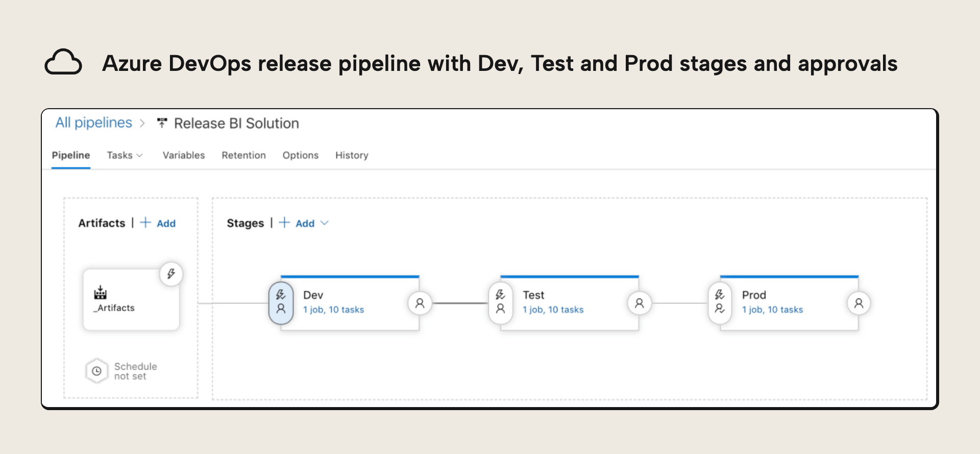Image resolution: width=980 pixels, height=454 pixels.
Task: Click the Stages section heading
Action: click(246, 223)
